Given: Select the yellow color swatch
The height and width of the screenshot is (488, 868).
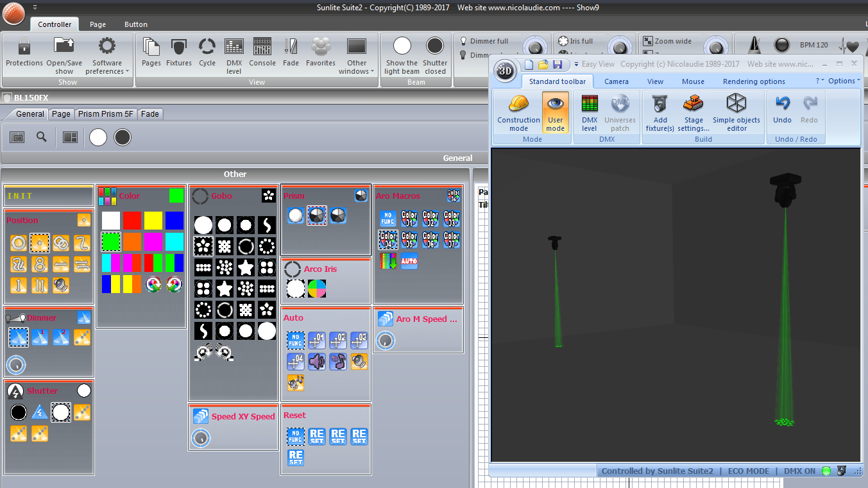Looking at the screenshot, I should point(153,221).
